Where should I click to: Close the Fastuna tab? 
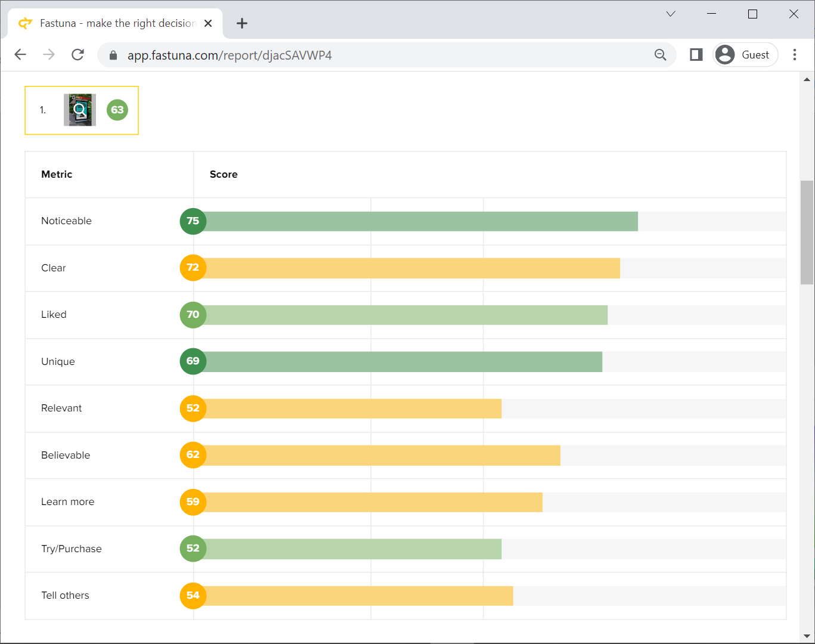point(208,23)
